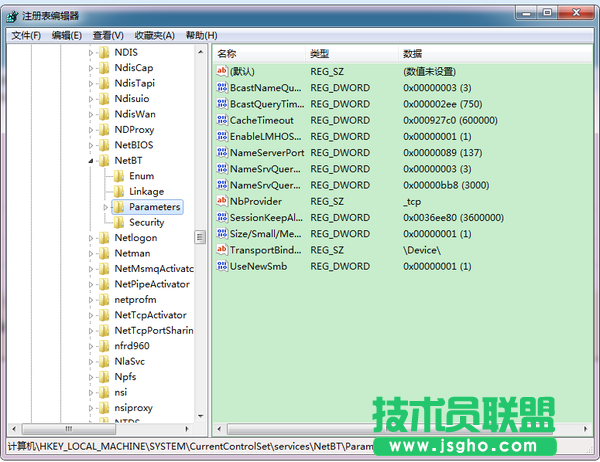The width and height of the screenshot is (600, 462).
Task: Click the Size/Small/Me... DWORD icon
Action: (x=222, y=233)
